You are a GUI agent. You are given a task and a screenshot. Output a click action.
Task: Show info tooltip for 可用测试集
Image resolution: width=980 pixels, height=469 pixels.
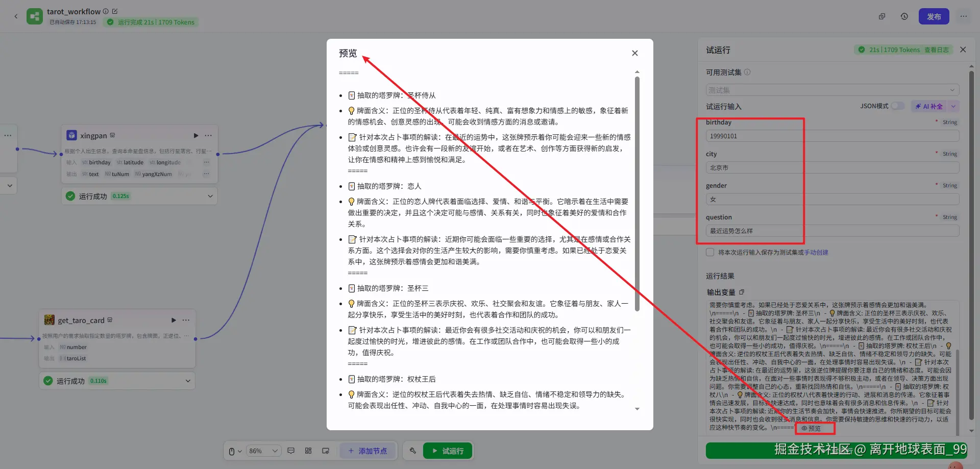pos(747,72)
